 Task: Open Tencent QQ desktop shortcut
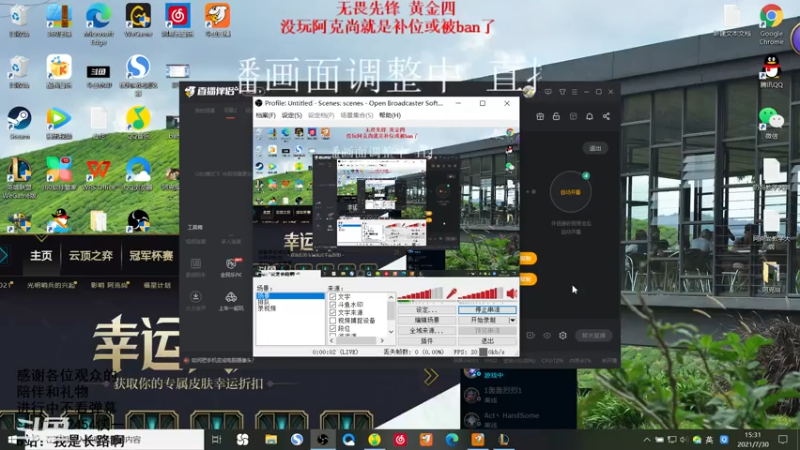[771, 71]
